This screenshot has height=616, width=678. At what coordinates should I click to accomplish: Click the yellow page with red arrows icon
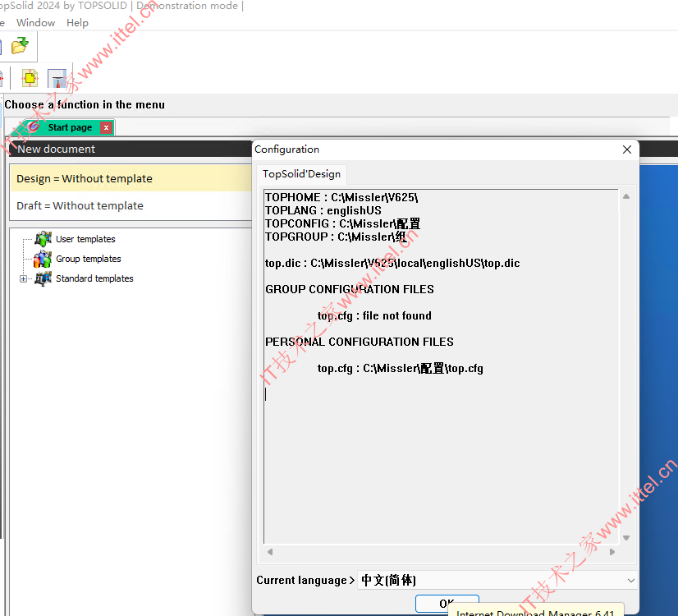[x=30, y=78]
